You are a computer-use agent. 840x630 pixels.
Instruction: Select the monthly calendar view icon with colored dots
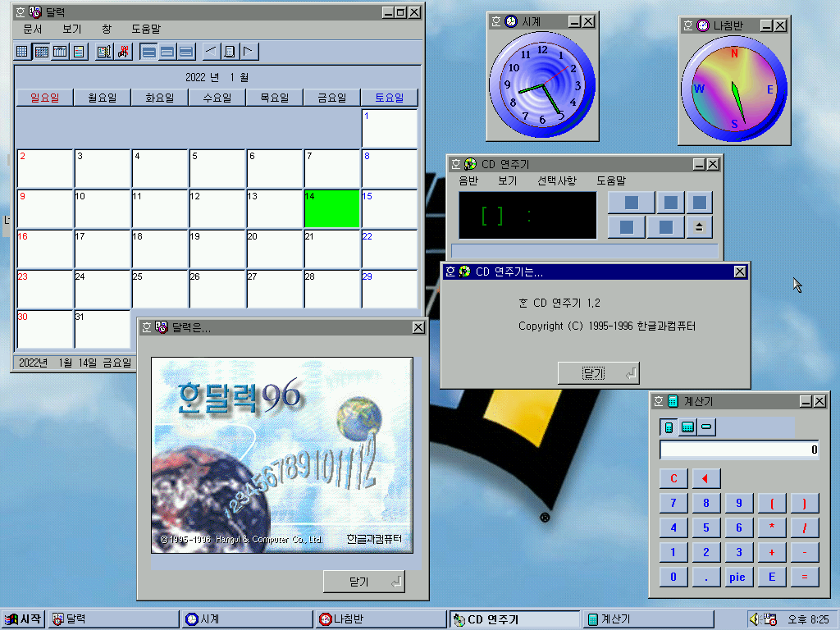41,52
